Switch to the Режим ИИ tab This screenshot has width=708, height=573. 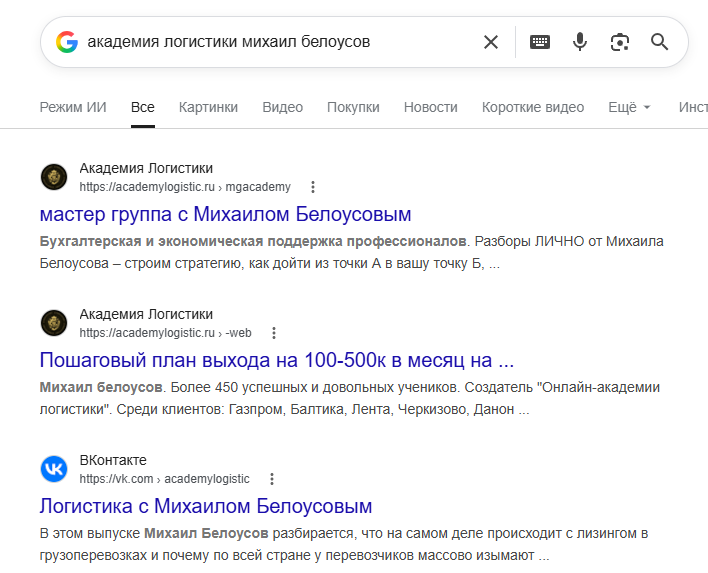(x=73, y=107)
